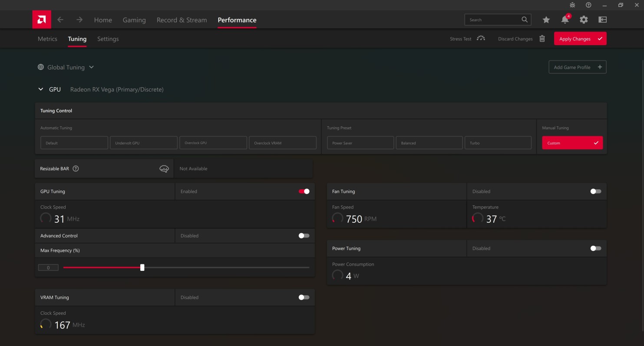Turn on the VRAM Tuning switch
The image size is (644, 346).
tap(304, 297)
